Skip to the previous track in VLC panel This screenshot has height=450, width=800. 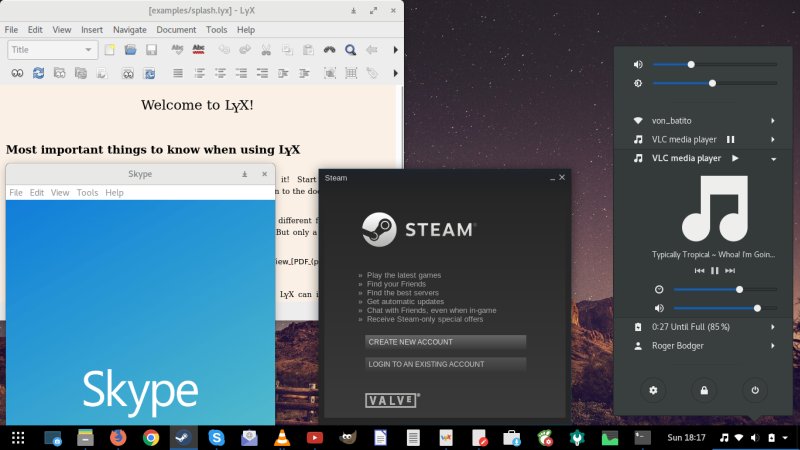699,271
